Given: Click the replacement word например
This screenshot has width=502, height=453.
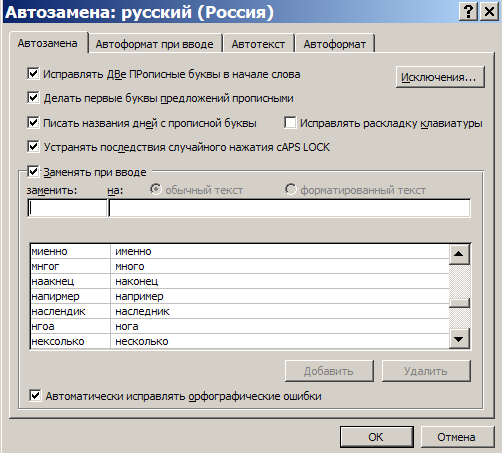Looking at the screenshot, I should (x=139, y=296).
